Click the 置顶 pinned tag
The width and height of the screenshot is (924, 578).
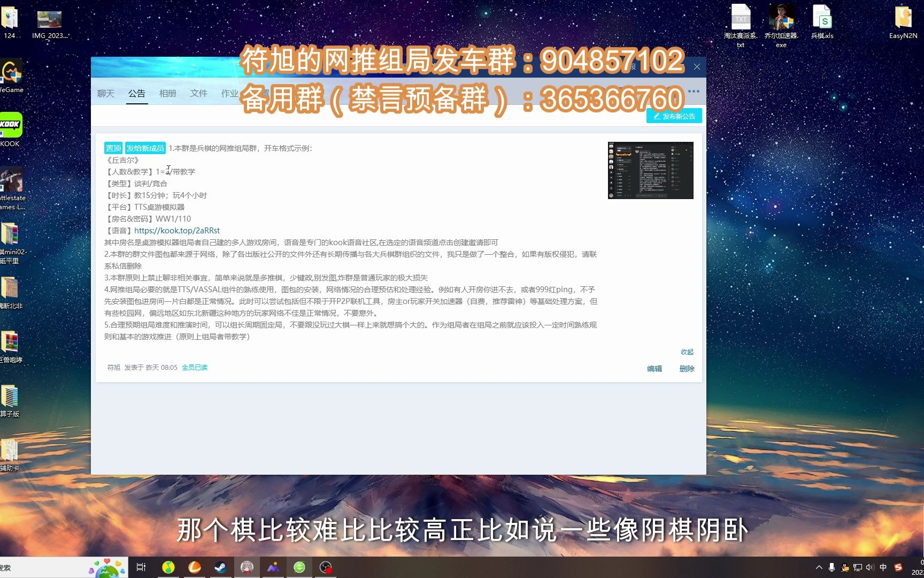coord(113,148)
